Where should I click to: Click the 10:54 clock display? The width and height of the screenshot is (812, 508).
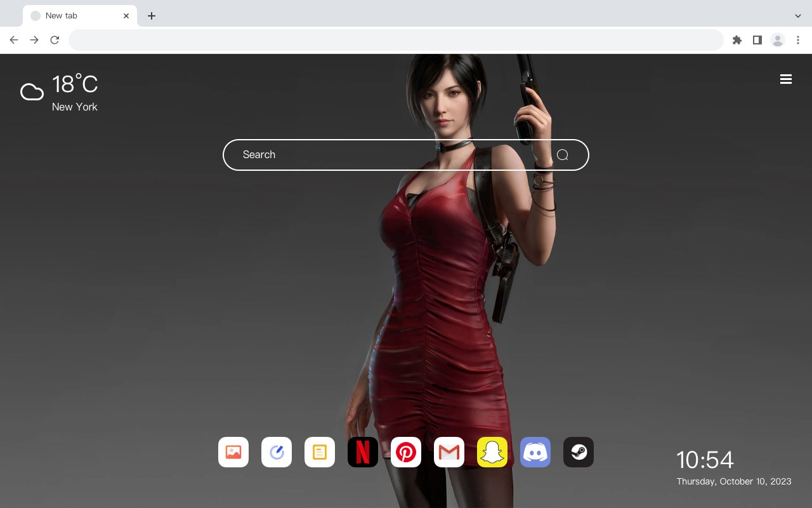click(x=705, y=460)
